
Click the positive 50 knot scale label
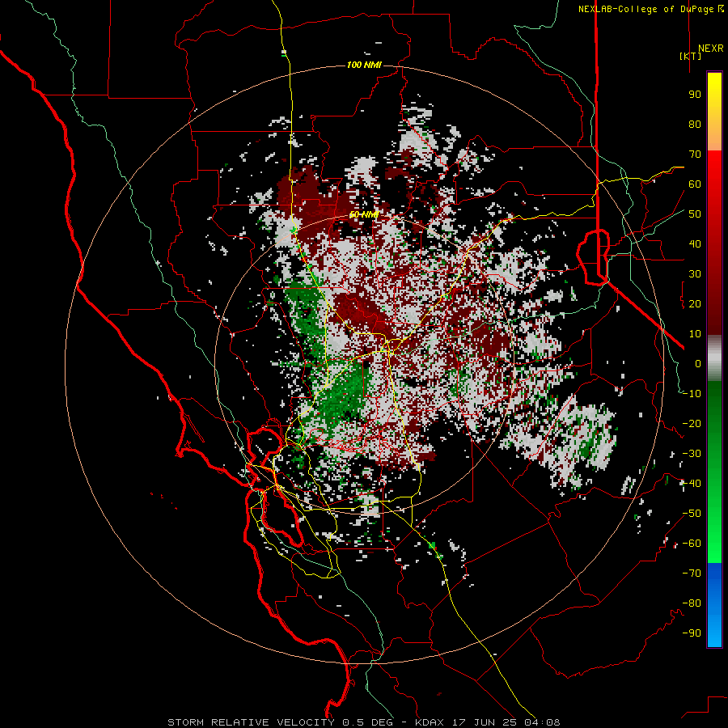pyautogui.click(x=695, y=214)
